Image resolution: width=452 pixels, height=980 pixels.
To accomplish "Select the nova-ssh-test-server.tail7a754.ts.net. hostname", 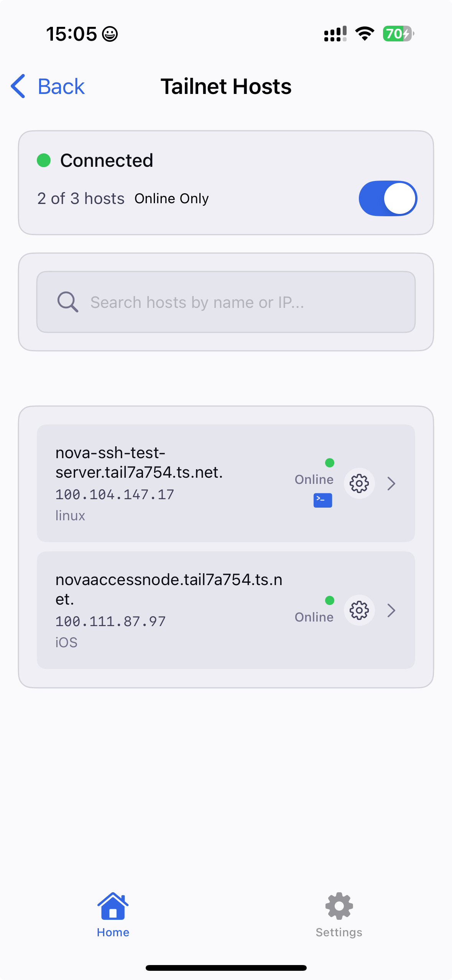I will (139, 462).
